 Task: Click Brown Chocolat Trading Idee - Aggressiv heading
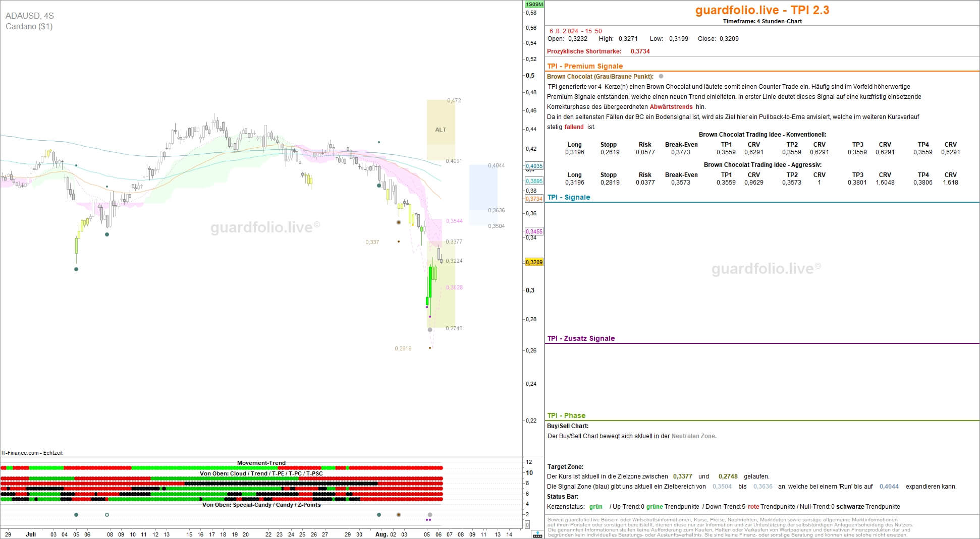tap(763, 165)
